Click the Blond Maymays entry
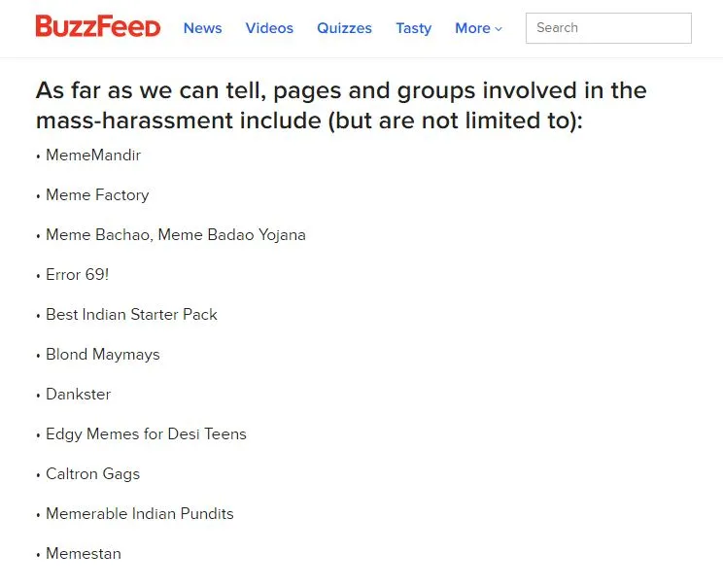Viewport: 723px width, 588px height. click(x=103, y=355)
